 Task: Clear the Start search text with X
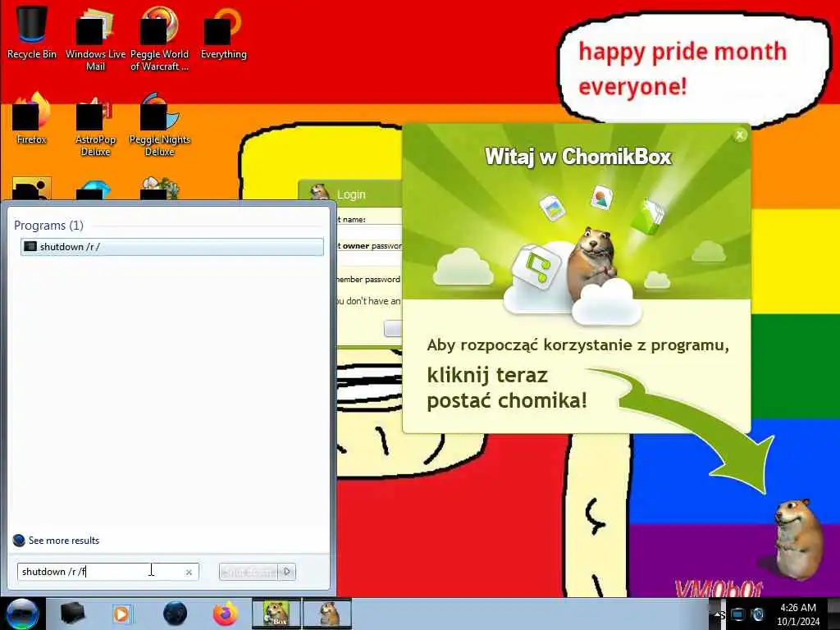[189, 572]
